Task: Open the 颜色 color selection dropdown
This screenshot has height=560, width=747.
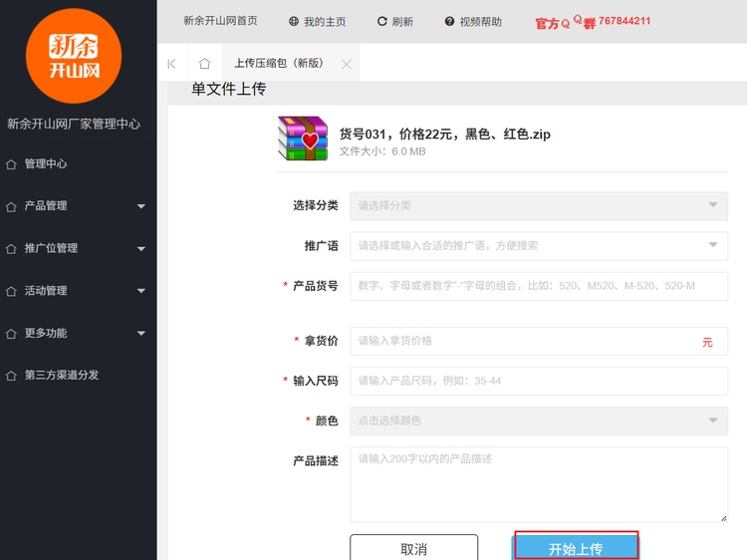Action: click(538, 420)
